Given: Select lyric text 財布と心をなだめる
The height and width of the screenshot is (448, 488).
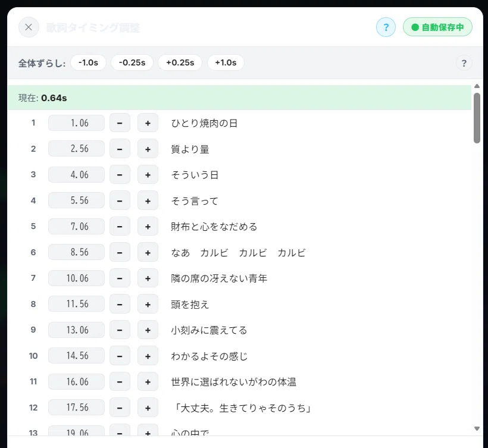Looking at the screenshot, I should 214,227.
